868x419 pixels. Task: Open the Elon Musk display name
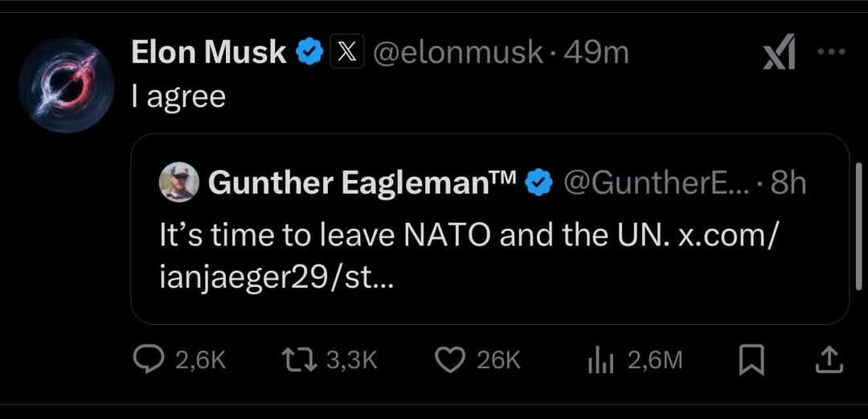[208, 53]
